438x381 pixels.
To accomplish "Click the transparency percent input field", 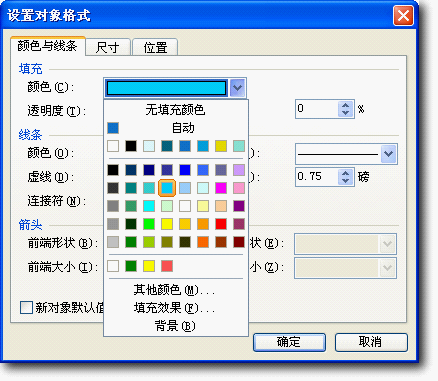I will point(317,109).
